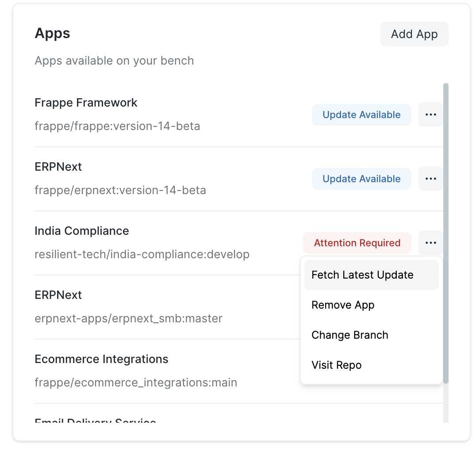Select the India Compliance app title
Screen dimensions: 476x451
tap(82, 231)
